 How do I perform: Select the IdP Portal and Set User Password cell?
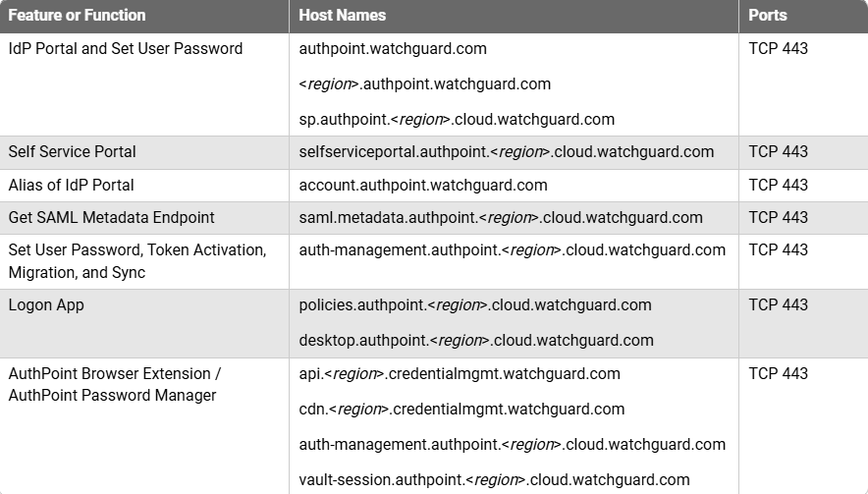point(126,48)
